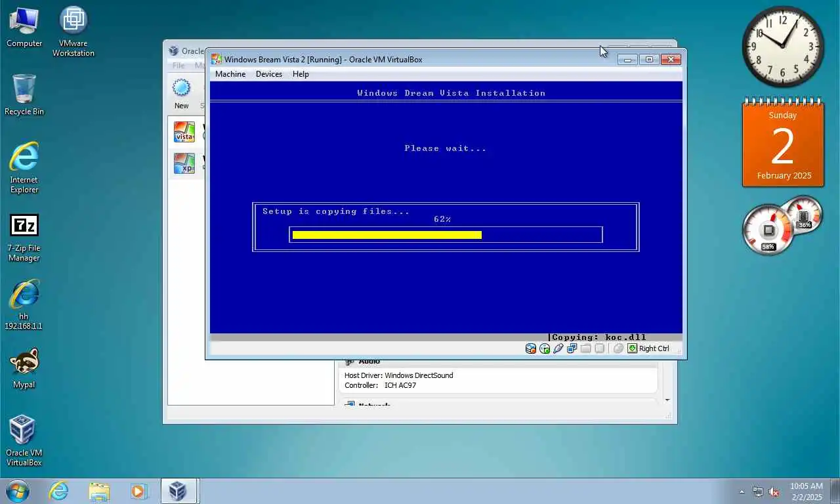Screen dimensions: 840x504
Task: Open Windows Explorer folder from the taskbar
Action: (x=99, y=491)
